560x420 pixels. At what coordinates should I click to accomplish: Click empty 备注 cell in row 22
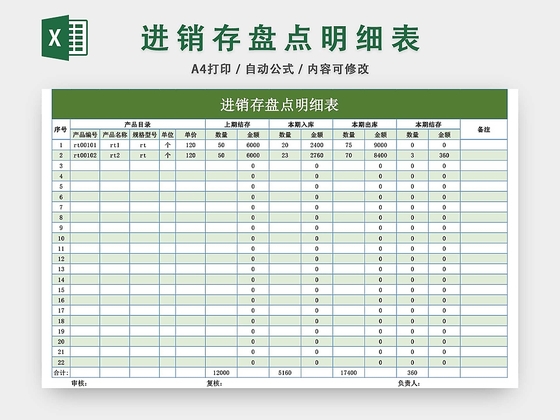coord(484,362)
